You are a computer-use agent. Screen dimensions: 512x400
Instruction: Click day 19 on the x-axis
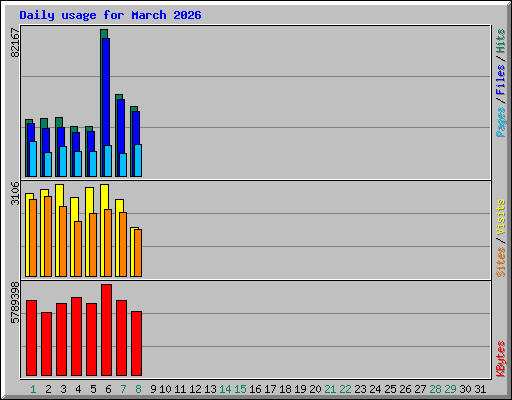pos(300,389)
